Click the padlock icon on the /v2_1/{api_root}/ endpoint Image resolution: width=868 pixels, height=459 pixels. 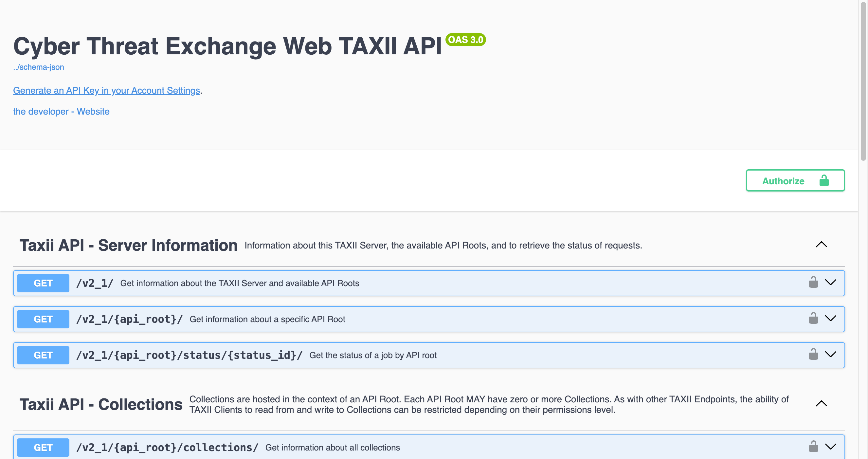click(x=814, y=319)
